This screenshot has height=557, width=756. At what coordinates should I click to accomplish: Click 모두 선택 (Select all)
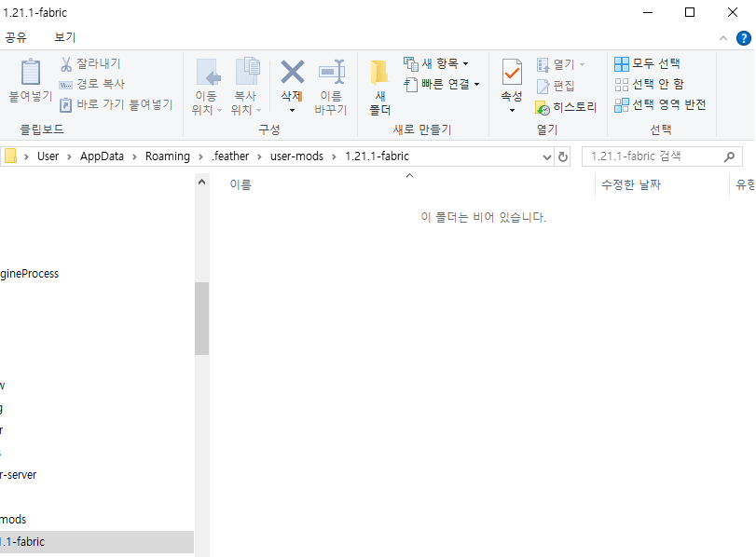coord(647,63)
